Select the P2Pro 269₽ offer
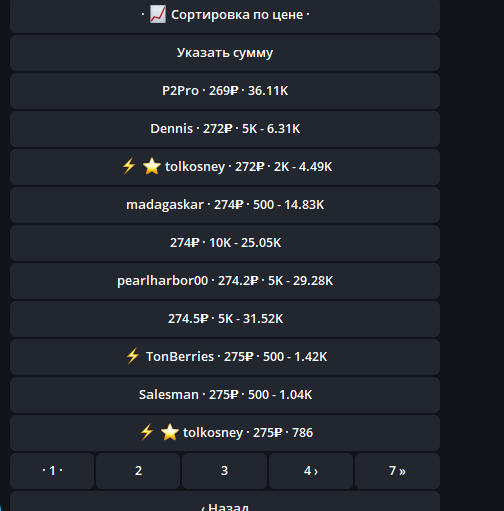 [x=225, y=91]
